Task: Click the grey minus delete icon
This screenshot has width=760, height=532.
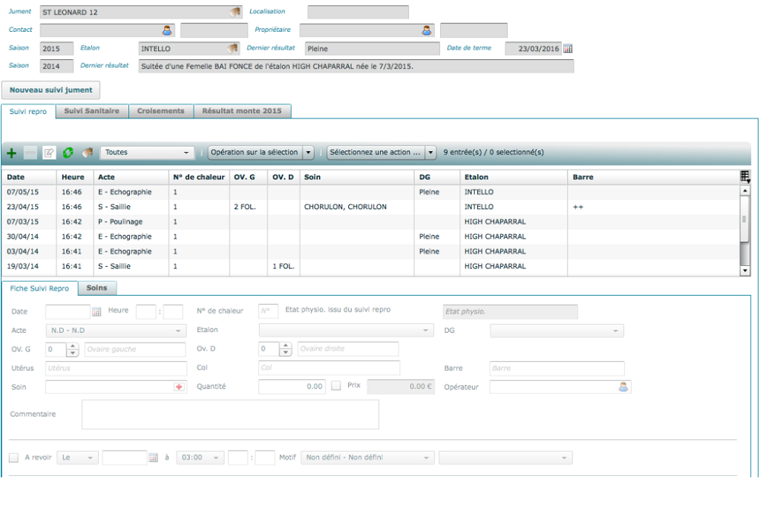Action: 30,153
